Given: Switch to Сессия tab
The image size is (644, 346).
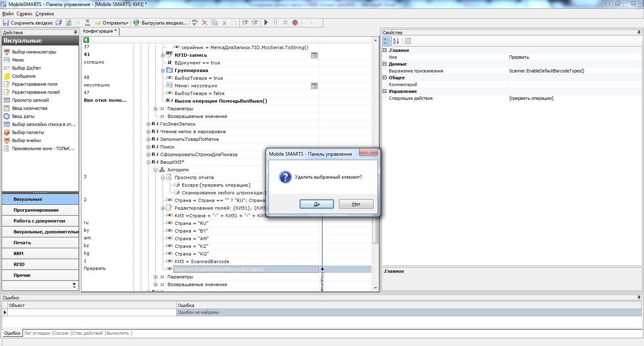Looking at the screenshot, I should [x=61, y=333].
